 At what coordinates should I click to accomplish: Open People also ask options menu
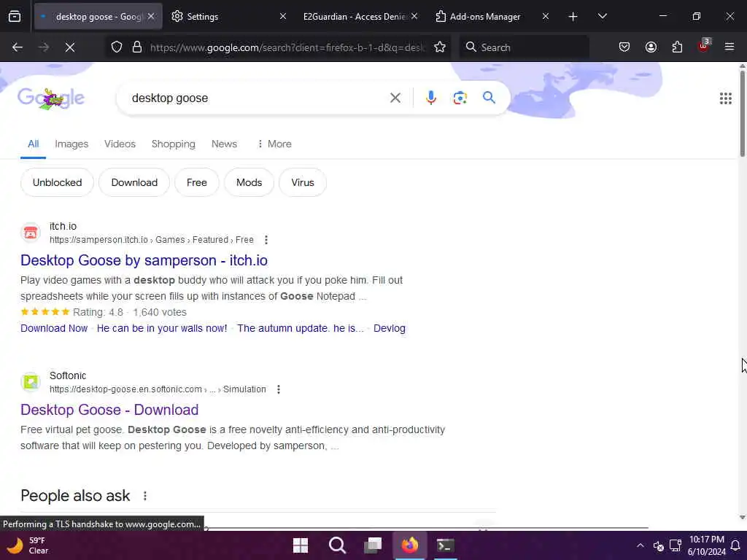click(145, 496)
